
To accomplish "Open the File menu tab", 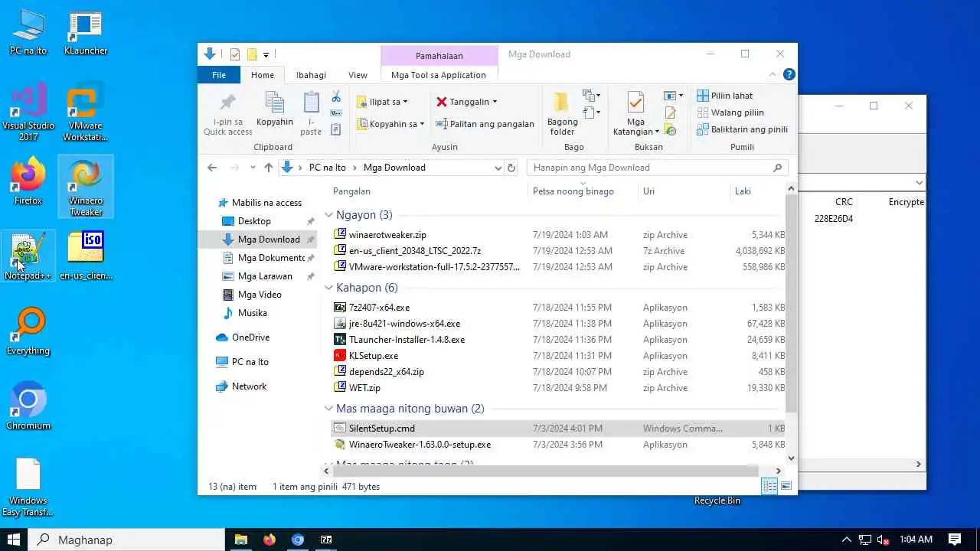I will (x=219, y=75).
